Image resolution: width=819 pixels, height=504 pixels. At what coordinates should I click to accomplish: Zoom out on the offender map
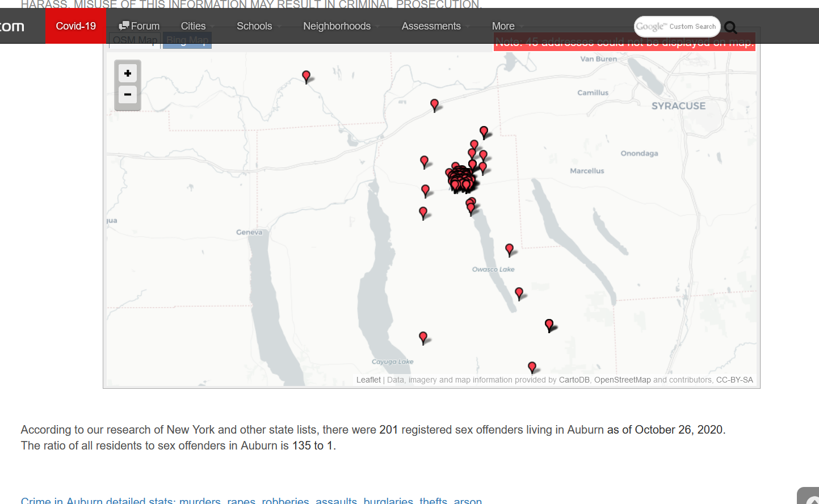tap(128, 95)
